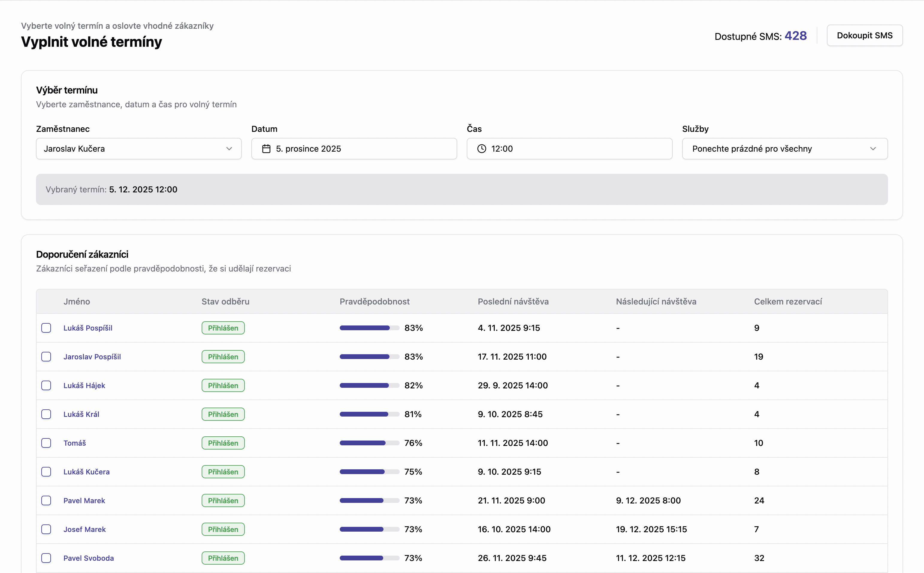Click the 83% probability bar for Lukáš Pospíšil
The width and height of the screenshot is (924, 573).
pos(369,328)
